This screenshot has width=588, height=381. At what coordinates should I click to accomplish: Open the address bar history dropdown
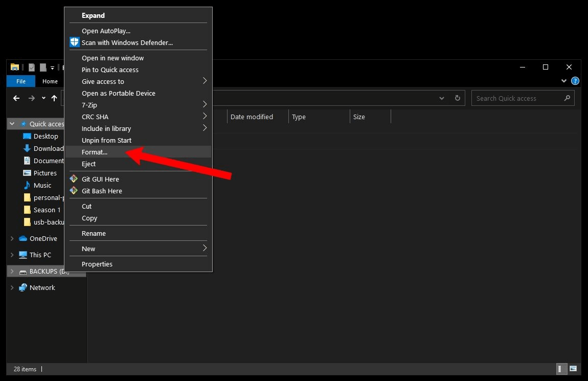pyautogui.click(x=442, y=98)
